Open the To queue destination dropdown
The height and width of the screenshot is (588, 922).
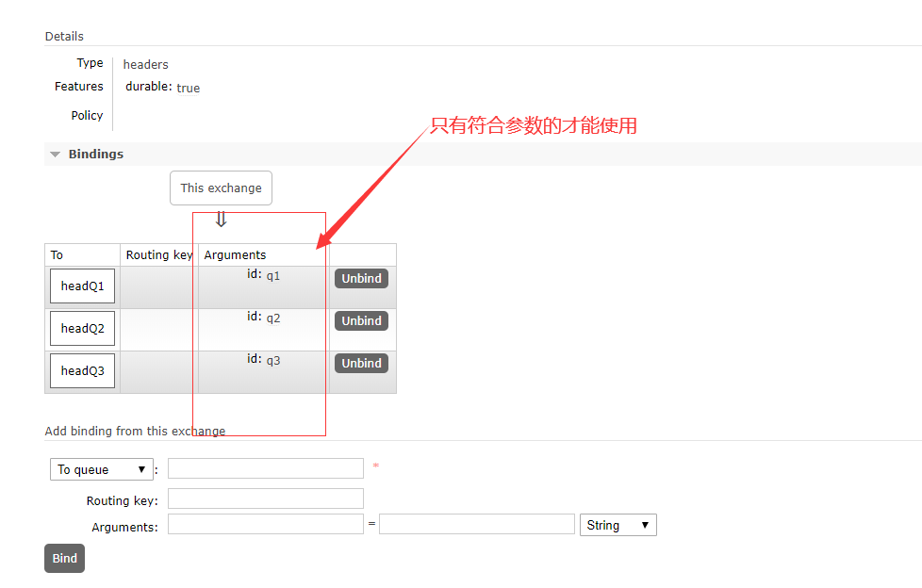click(x=101, y=468)
